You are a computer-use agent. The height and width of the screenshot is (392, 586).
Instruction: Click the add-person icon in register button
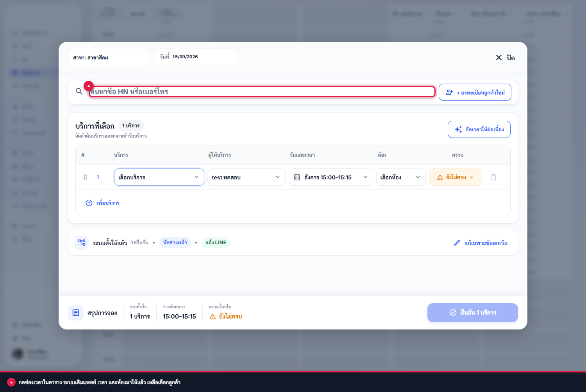(449, 92)
